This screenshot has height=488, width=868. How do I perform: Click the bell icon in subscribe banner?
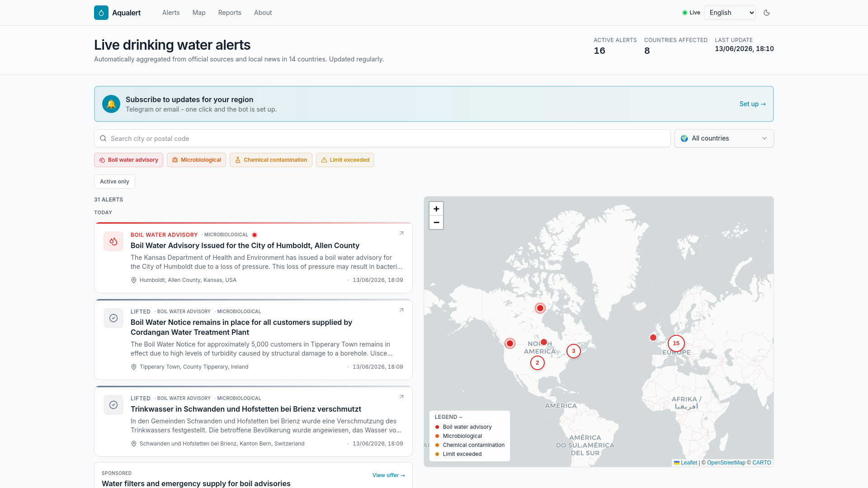[x=111, y=104]
